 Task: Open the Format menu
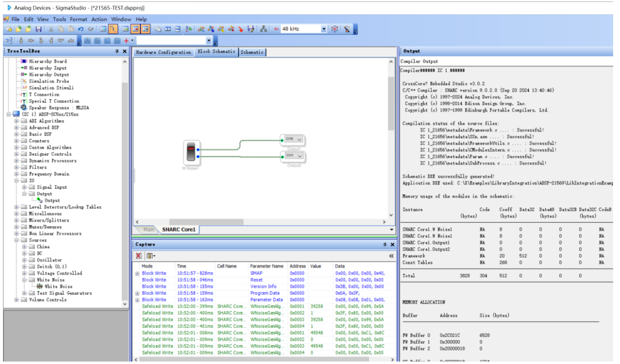pos(78,19)
